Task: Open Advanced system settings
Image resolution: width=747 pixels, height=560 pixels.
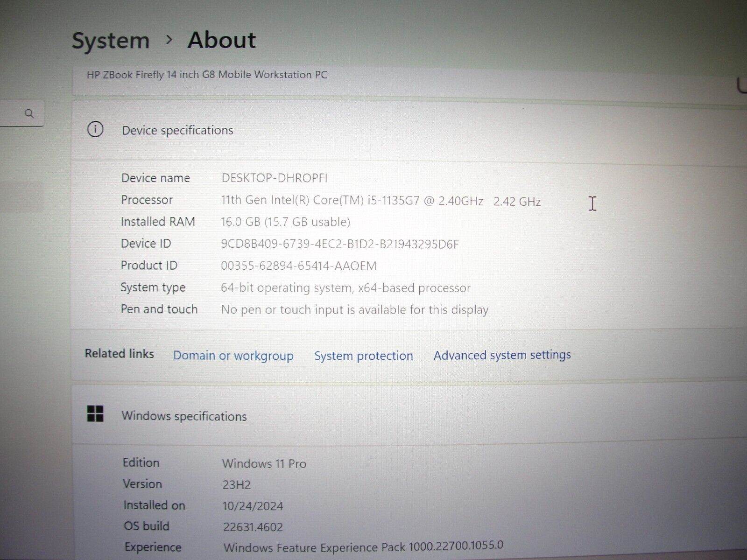Action: tap(501, 355)
